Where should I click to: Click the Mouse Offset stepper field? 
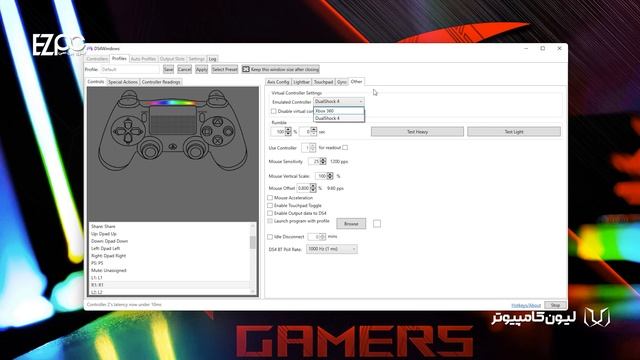307,188
